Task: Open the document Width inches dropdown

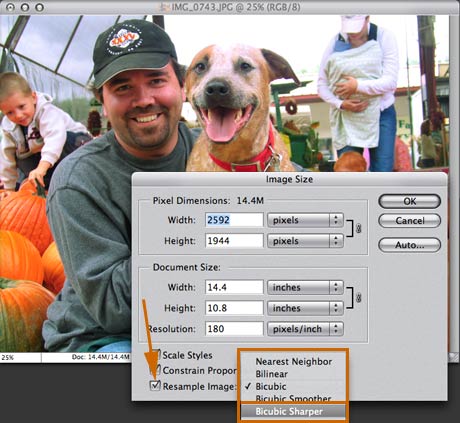Action: 305,287
